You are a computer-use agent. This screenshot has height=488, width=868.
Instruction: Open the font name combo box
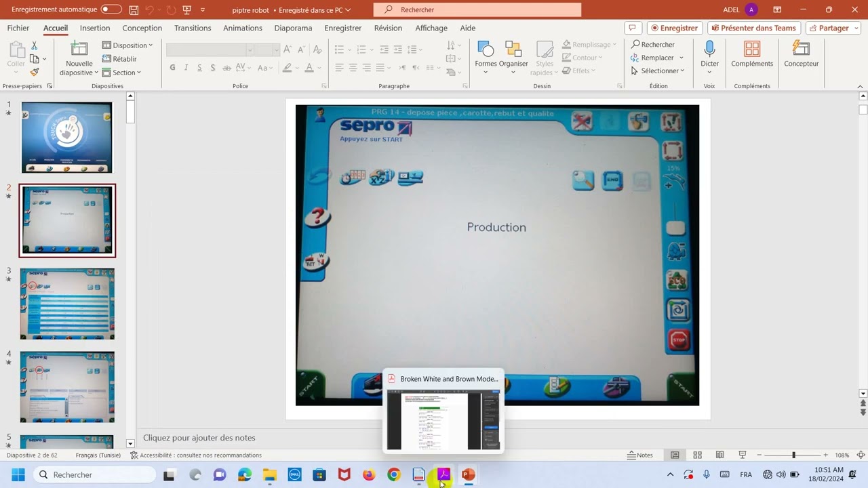(x=210, y=50)
